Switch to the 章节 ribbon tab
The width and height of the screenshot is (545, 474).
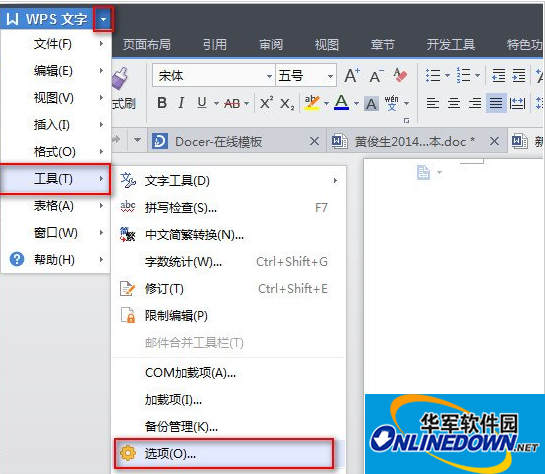click(x=383, y=44)
